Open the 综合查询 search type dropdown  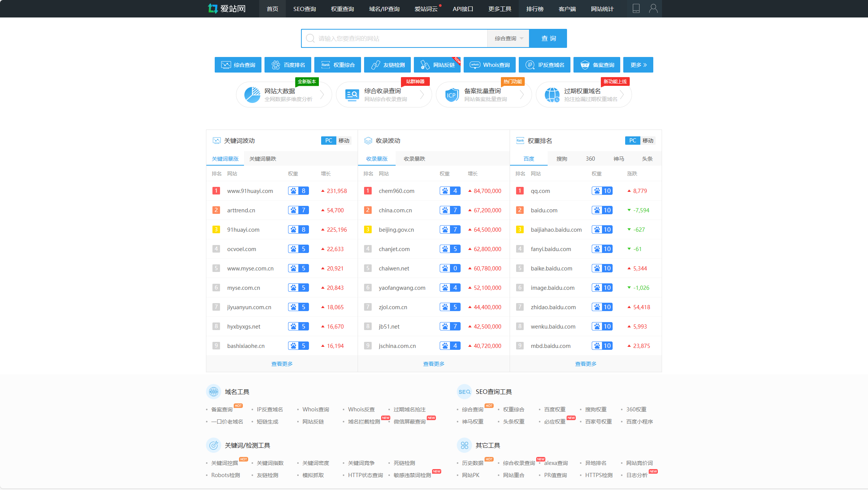coord(508,38)
